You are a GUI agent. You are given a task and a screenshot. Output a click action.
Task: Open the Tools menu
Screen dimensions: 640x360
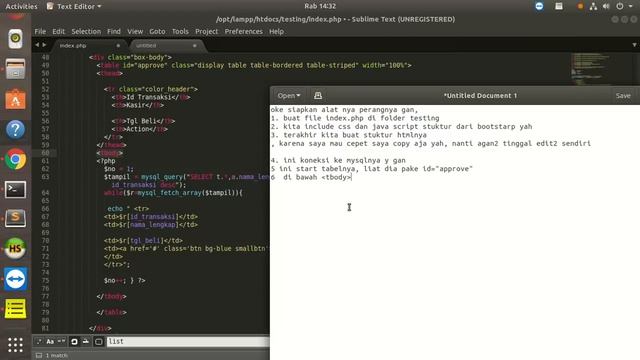click(180, 31)
